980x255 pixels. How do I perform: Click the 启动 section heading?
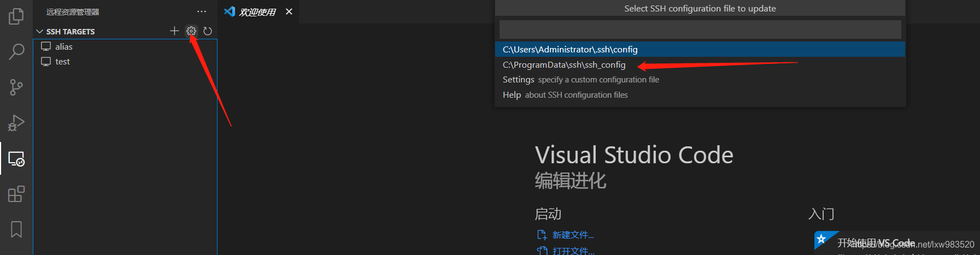pyautogui.click(x=548, y=214)
